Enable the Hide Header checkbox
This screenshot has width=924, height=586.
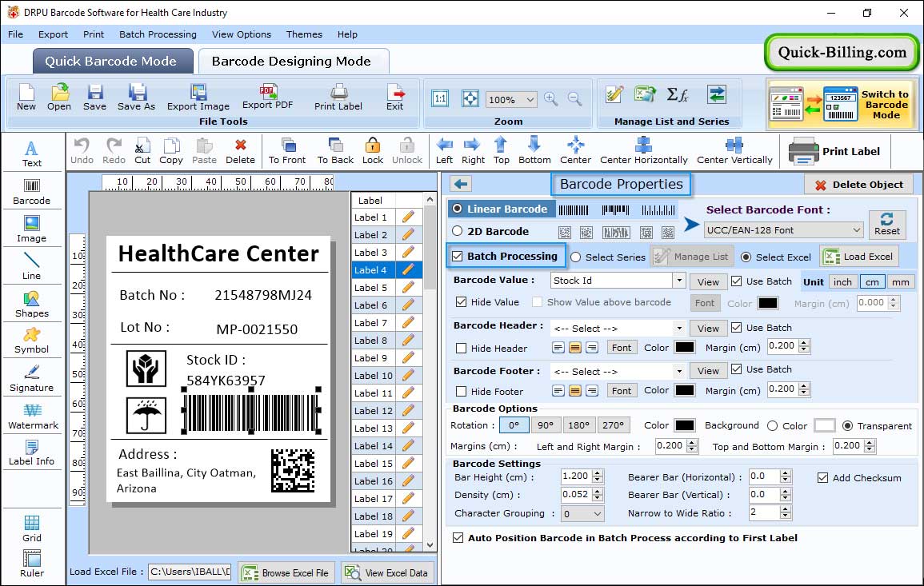click(462, 348)
